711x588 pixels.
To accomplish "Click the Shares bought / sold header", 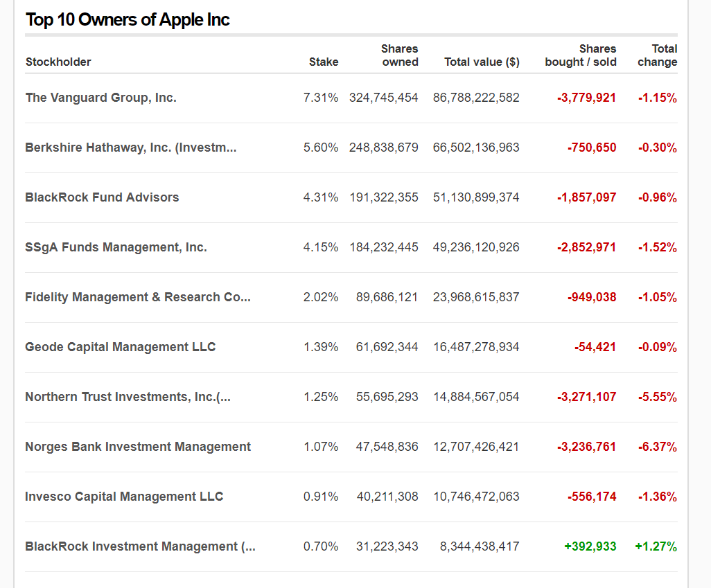I will pyautogui.click(x=581, y=55).
